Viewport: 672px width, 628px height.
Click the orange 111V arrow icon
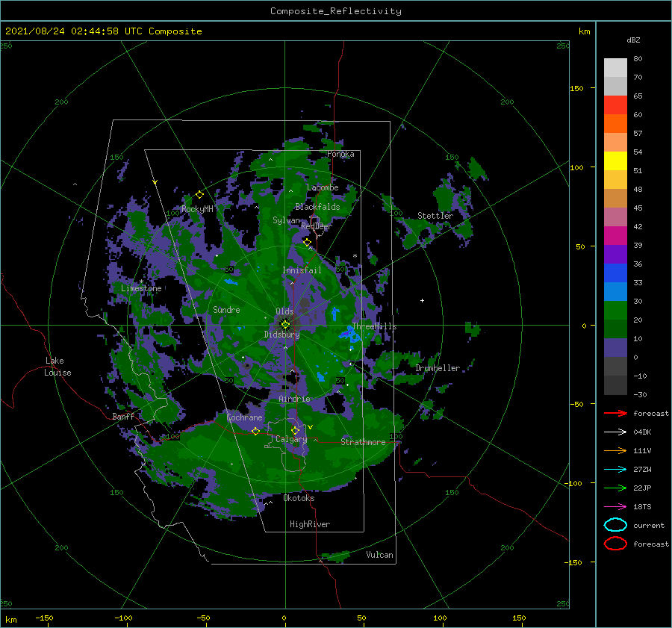615,450
